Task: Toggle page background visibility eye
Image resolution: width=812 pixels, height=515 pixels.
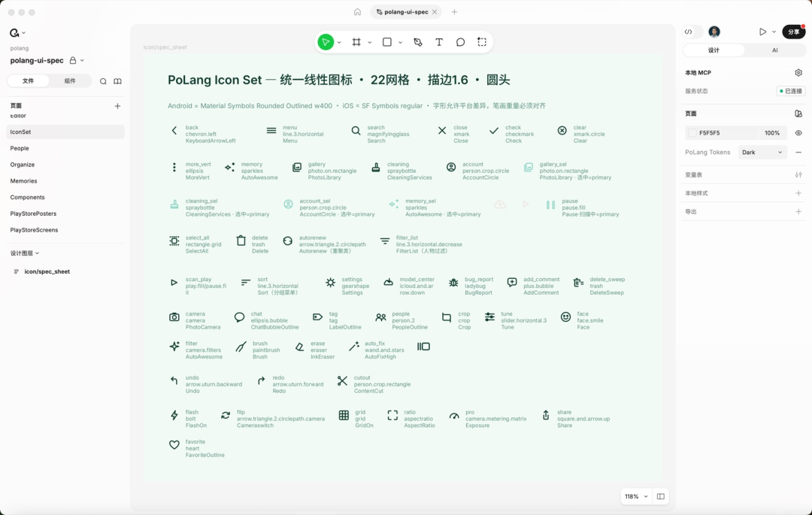Action: (798, 133)
